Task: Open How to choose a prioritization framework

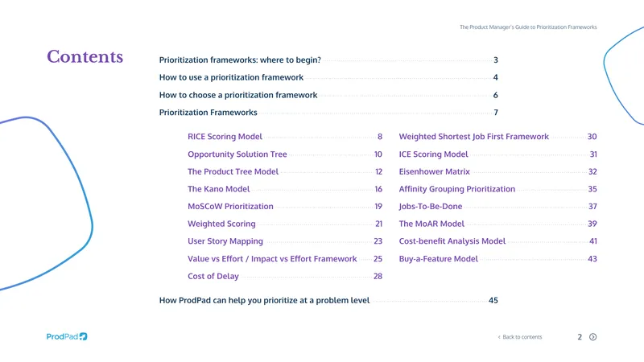Action: pyautogui.click(x=328, y=95)
